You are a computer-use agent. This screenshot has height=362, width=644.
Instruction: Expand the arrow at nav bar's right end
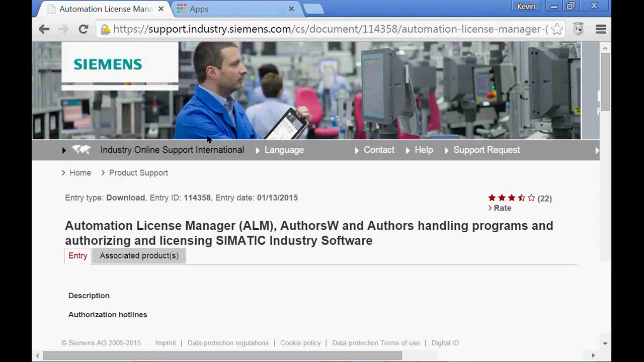[597, 150]
